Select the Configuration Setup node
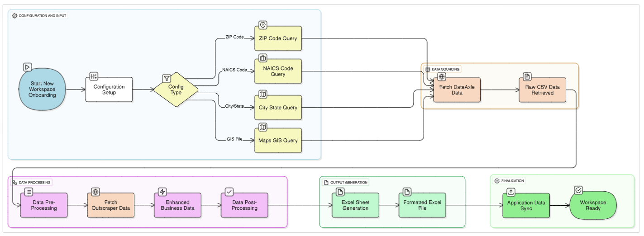644x236 pixels. point(109,90)
